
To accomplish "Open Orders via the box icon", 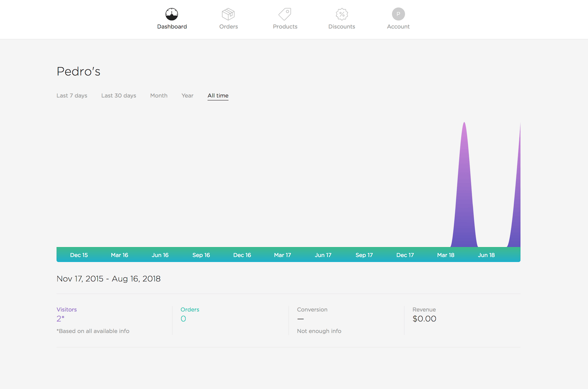I will point(228,14).
